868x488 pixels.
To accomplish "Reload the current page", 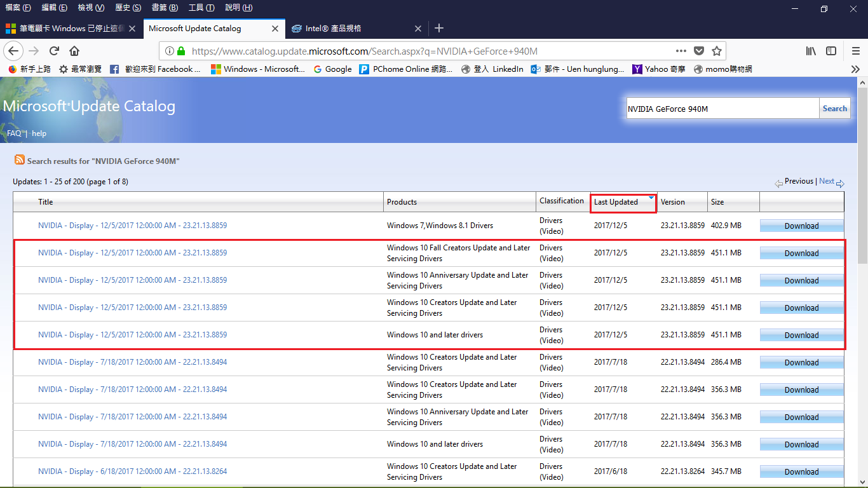I will click(x=54, y=51).
